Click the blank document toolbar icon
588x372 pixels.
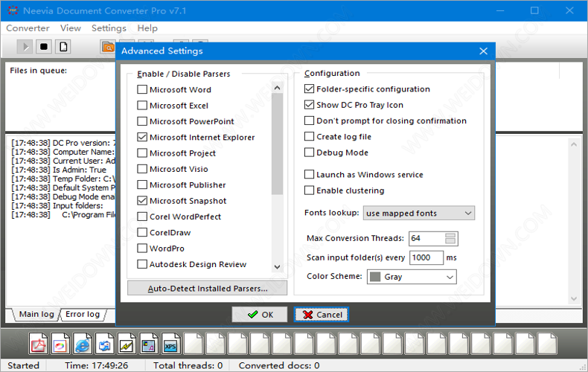(x=63, y=47)
